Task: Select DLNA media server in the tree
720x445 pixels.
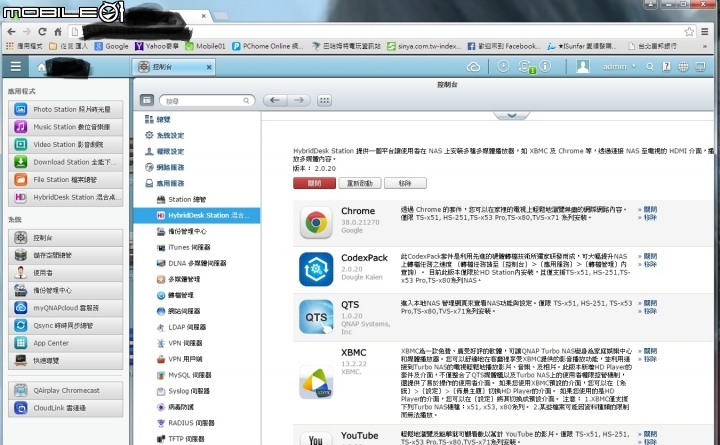Action: pyautogui.click(x=191, y=263)
